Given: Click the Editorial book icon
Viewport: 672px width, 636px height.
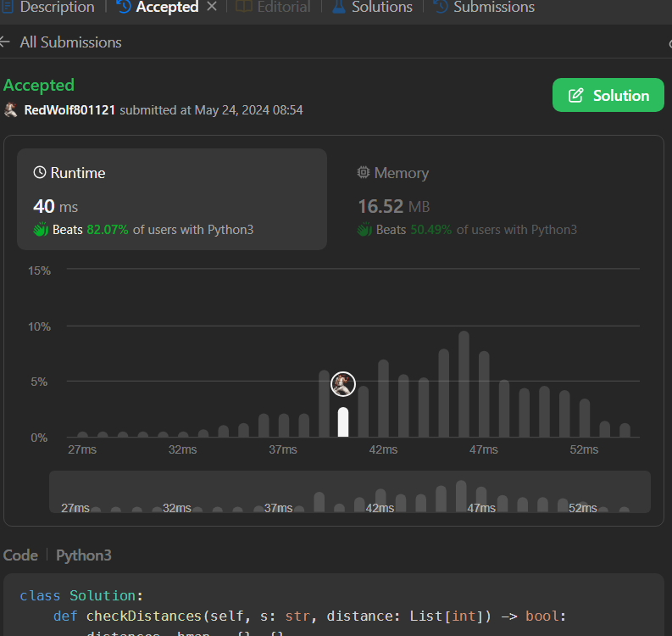Looking at the screenshot, I should [x=244, y=8].
